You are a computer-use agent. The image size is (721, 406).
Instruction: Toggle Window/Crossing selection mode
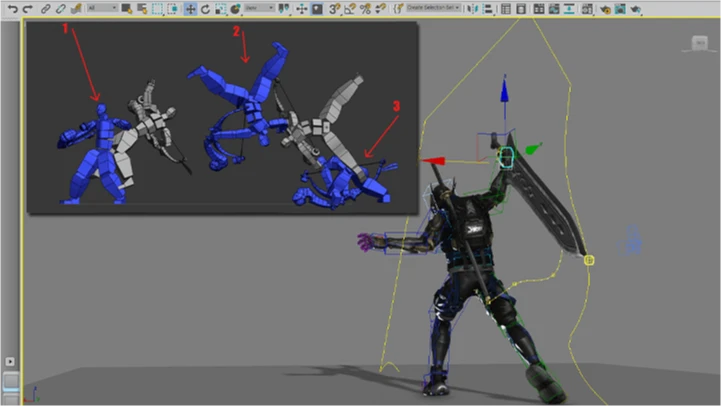(173, 9)
